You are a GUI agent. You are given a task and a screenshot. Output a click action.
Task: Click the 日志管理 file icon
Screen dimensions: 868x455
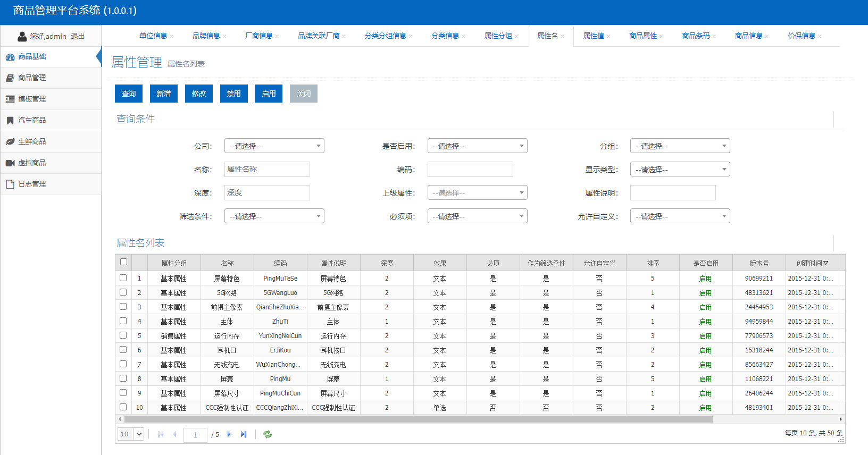(x=10, y=184)
